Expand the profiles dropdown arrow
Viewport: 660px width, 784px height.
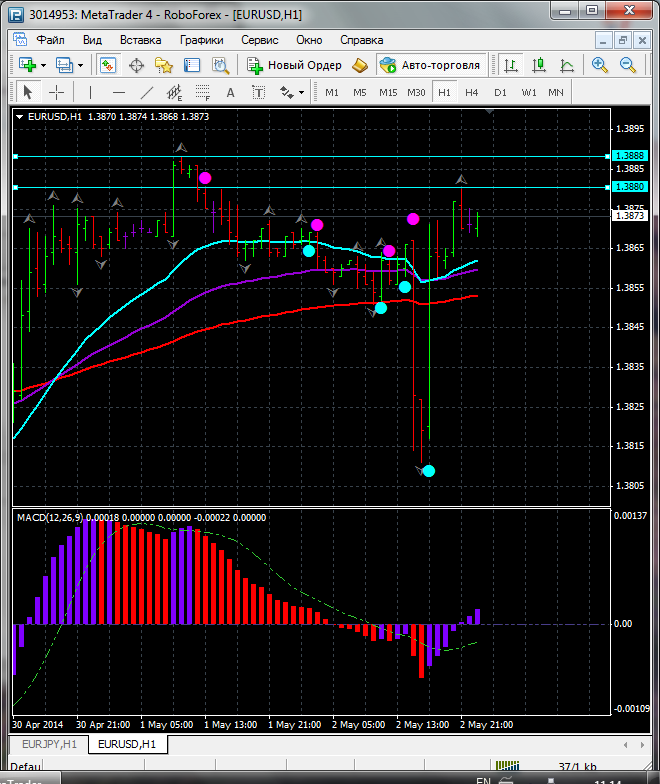[x=82, y=65]
